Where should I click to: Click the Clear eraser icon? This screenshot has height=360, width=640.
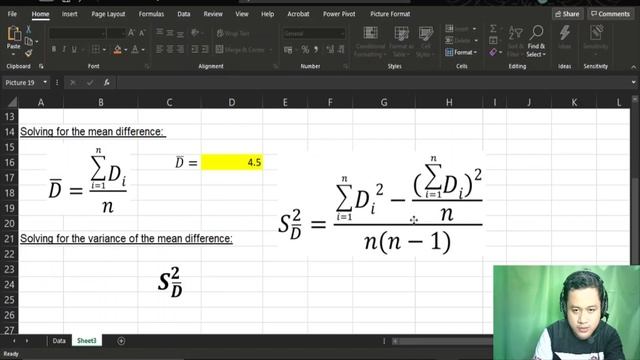[493, 52]
